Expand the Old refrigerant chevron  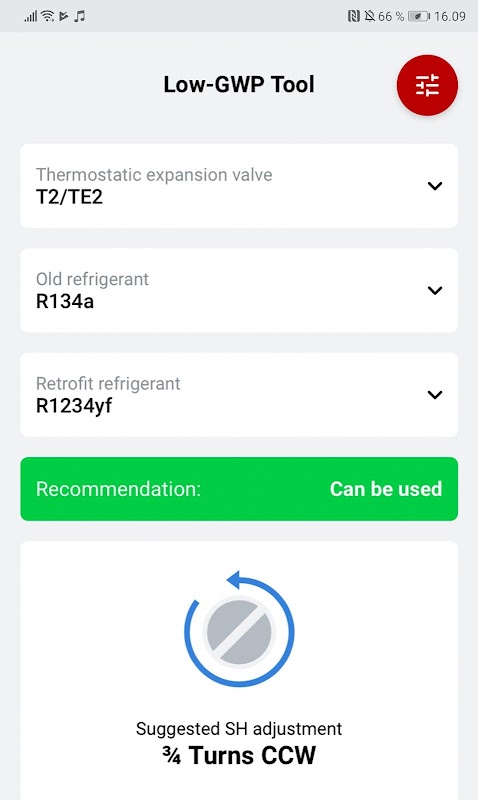pos(435,290)
